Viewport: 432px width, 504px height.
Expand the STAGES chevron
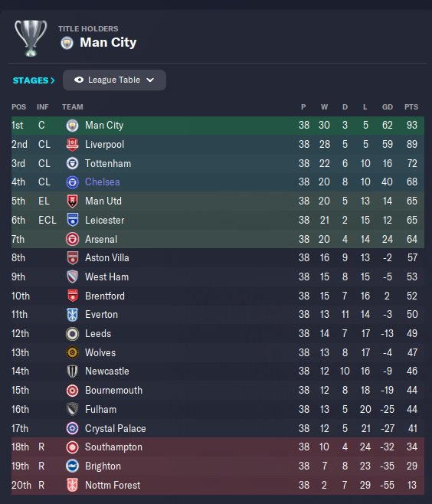(53, 80)
